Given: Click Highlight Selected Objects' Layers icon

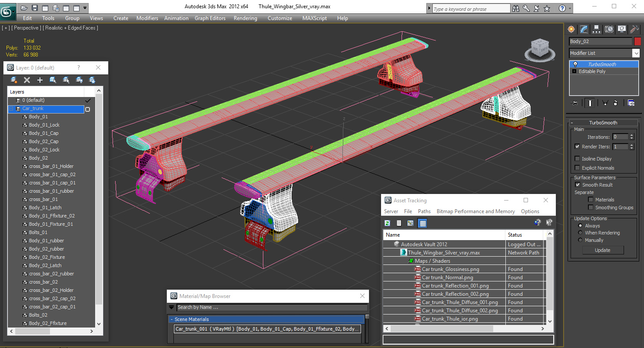Looking at the screenshot, I should [x=66, y=80].
